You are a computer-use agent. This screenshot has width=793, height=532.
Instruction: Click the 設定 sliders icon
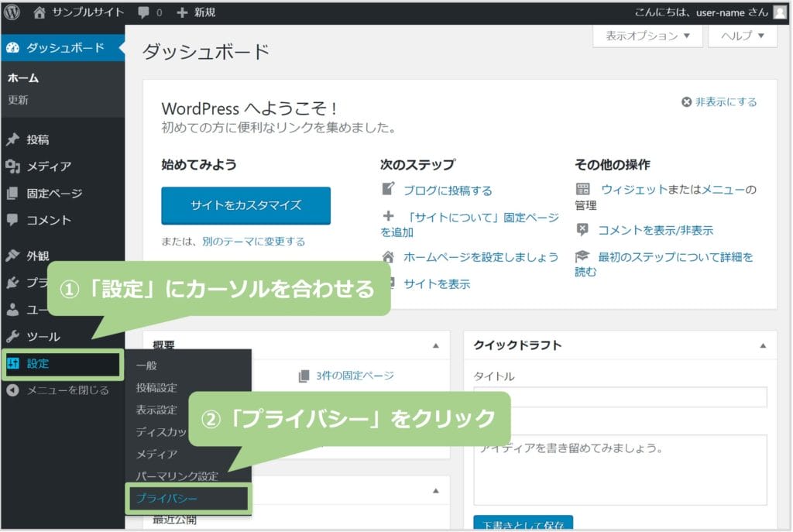tap(13, 363)
